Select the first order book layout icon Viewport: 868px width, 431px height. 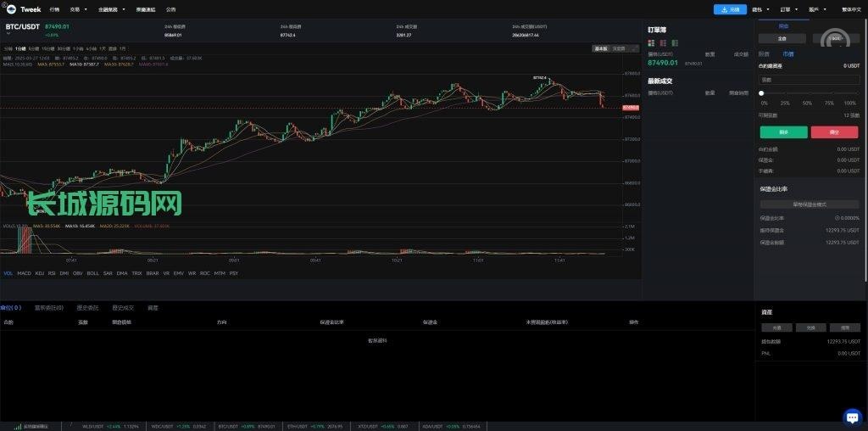(651, 42)
